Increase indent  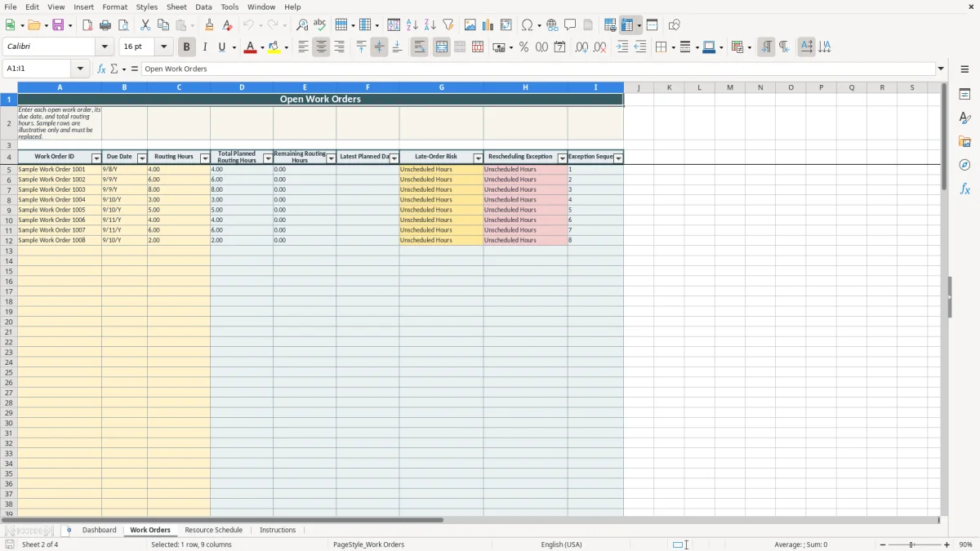tap(622, 47)
